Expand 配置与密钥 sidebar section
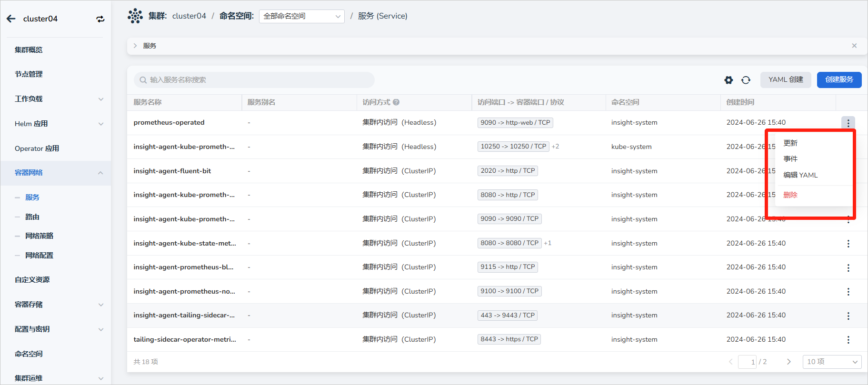The image size is (868, 385). pyautogui.click(x=100, y=329)
